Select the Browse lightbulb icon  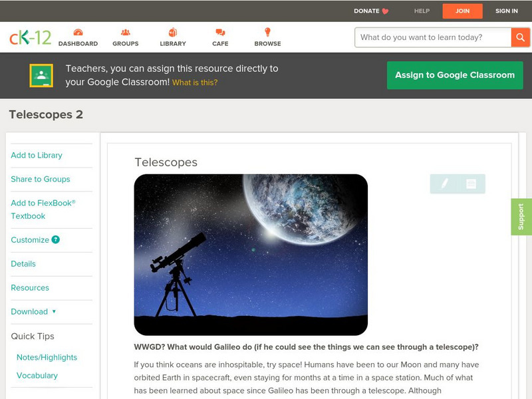[x=268, y=32]
